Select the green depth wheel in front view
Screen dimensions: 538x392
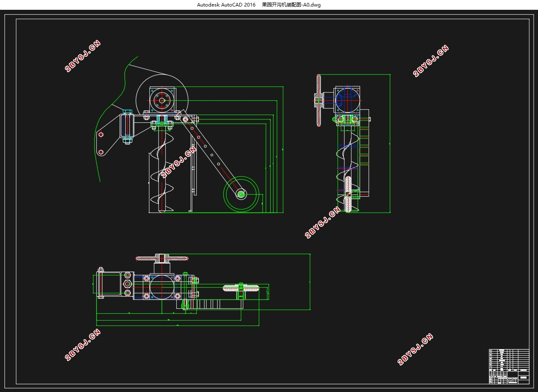tap(241, 194)
